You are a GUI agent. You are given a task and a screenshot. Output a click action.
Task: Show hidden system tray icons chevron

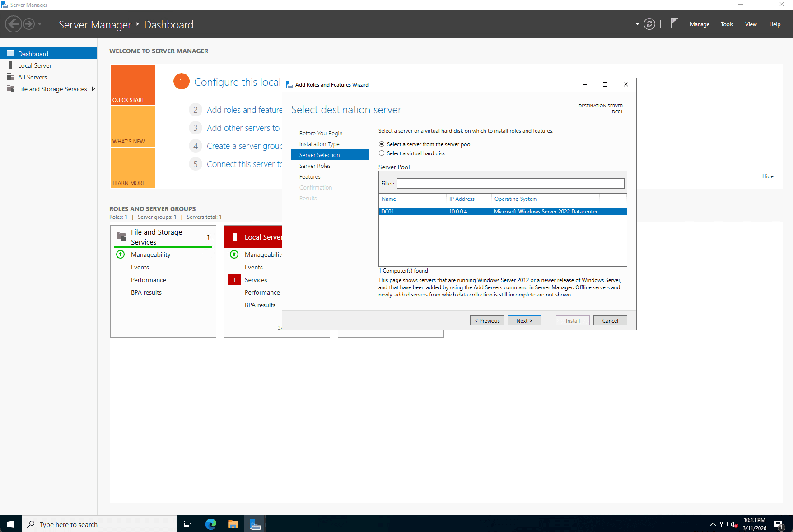(713, 524)
